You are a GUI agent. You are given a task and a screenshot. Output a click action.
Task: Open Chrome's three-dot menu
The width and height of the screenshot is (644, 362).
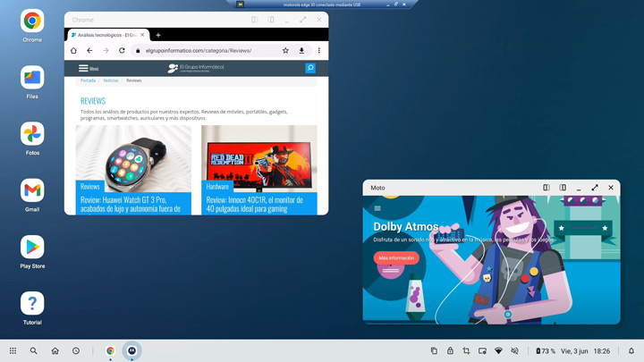(319, 50)
